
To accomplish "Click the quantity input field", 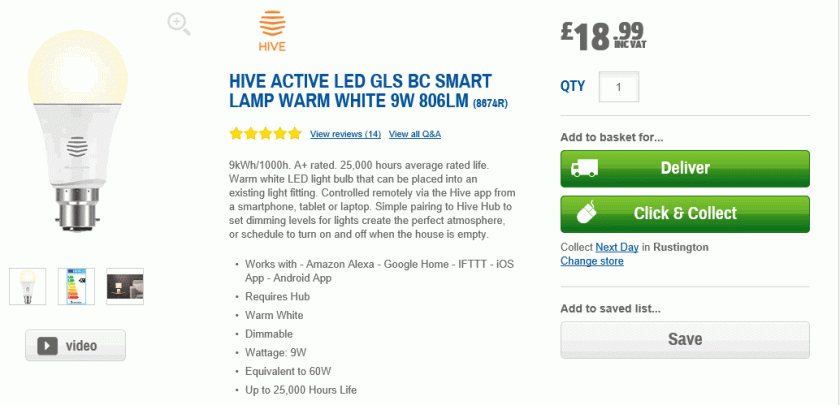I will (619, 87).
